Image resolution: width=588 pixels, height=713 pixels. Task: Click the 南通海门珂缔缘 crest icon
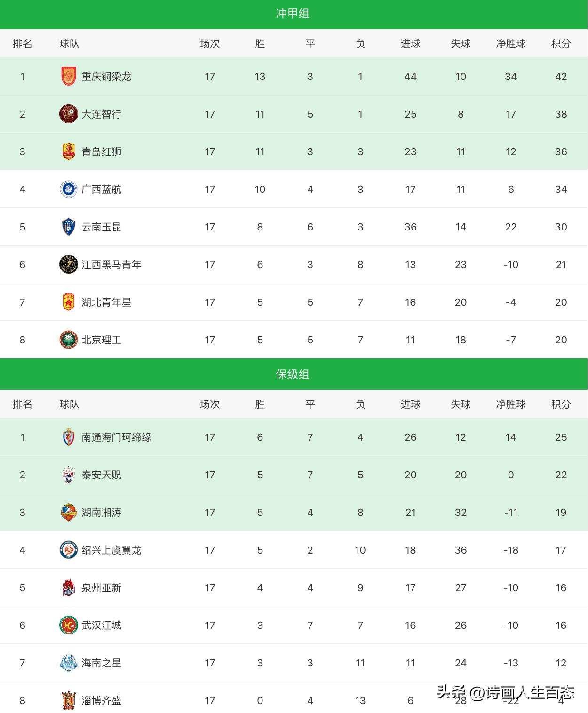click(x=69, y=437)
